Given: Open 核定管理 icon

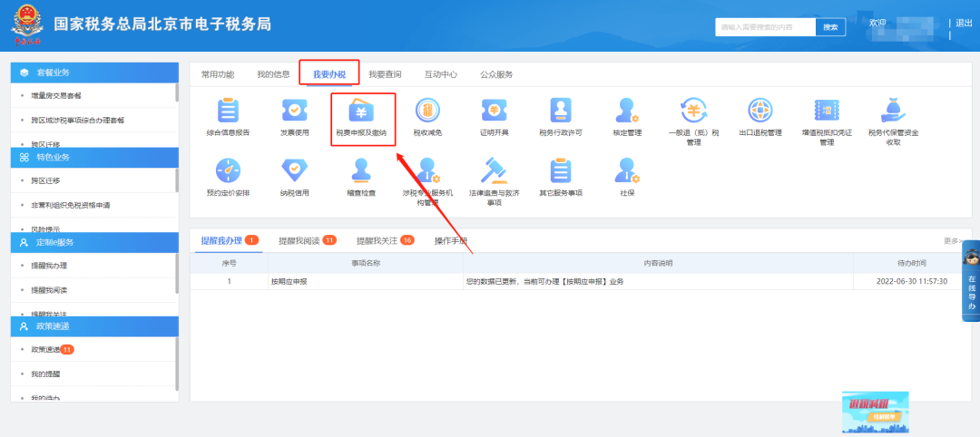Looking at the screenshot, I should click(627, 111).
